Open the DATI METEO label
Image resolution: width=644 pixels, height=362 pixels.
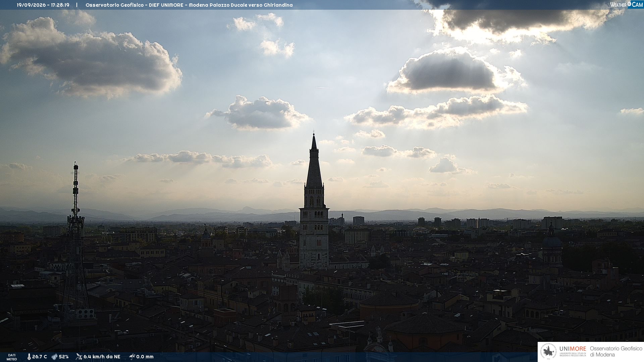click(12, 357)
